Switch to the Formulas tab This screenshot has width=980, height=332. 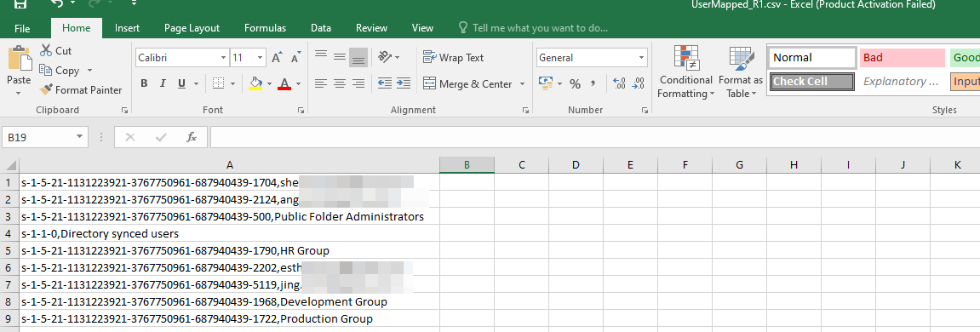click(265, 28)
